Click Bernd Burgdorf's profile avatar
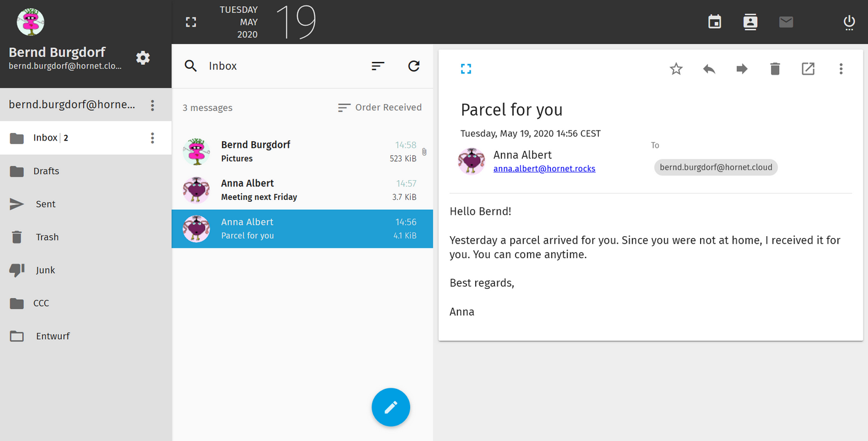The height and width of the screenshot is (441, 868). coord(31,23)
